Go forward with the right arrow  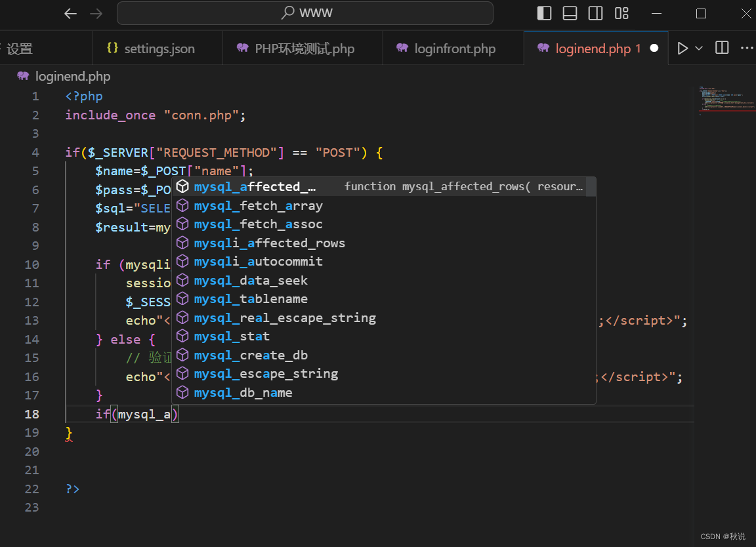click(x=96, y=14)
